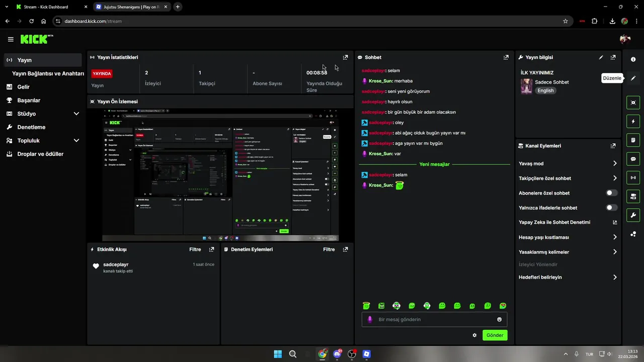
Task: Open the emoji picker in message box
Action: [x=499, y=319]
